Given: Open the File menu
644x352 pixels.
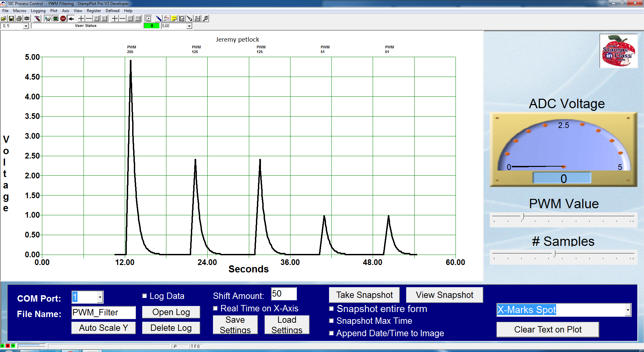Looking at the screenshot, I should click(x=5, y=11).
